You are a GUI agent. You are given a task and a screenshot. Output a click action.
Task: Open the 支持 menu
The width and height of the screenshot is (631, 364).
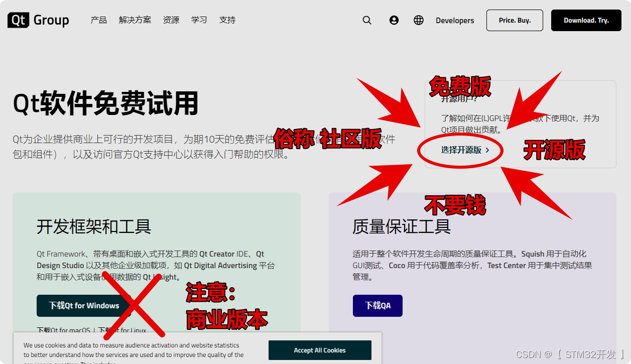coord(227,20)
